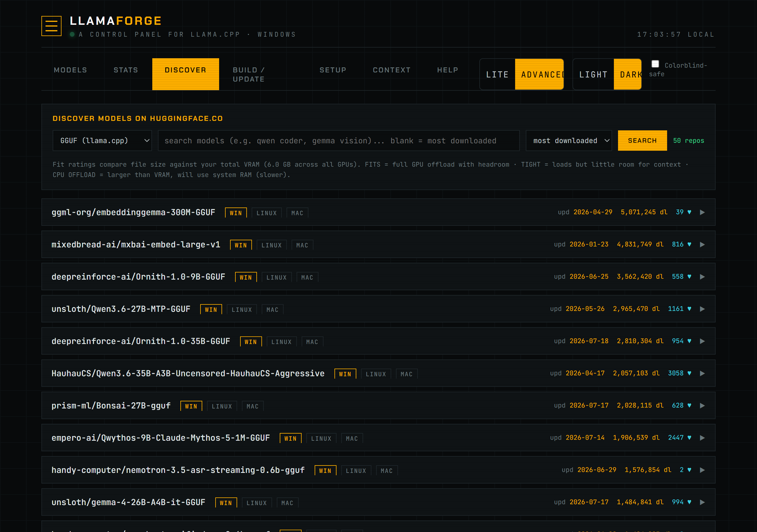Expand the unsloth/gemma-4-26B-A4B-it row arrow
The width and height of the screenshot is (757, 532).
(x=702, y=502)
